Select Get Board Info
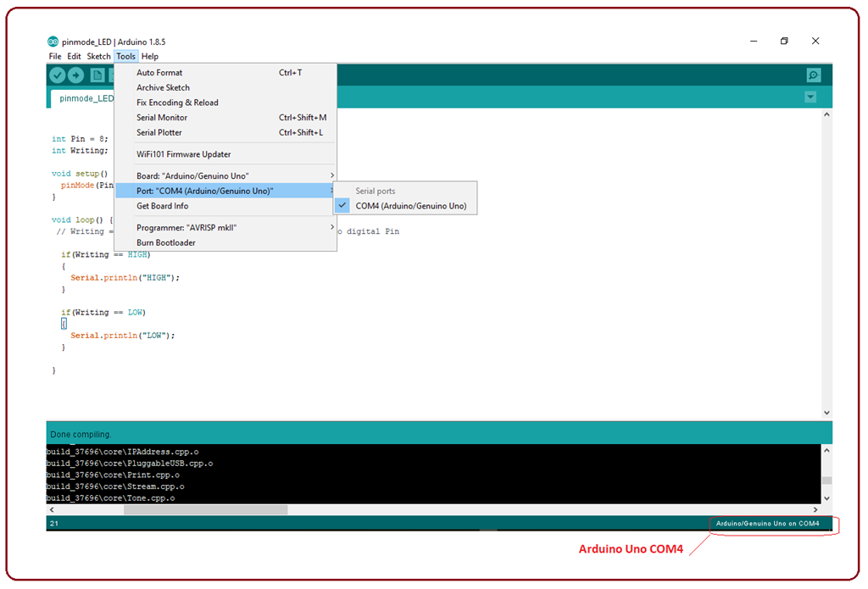This screenshot has width=868, height=589. (x=160, y=206)
